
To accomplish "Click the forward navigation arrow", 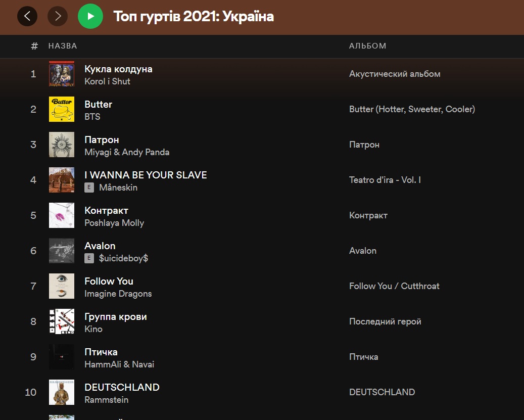I will pos(57,16).
